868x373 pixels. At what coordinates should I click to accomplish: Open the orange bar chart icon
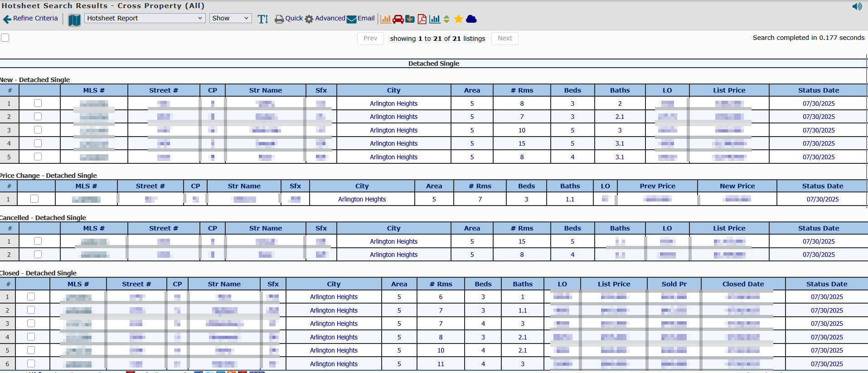coord(386,19)
